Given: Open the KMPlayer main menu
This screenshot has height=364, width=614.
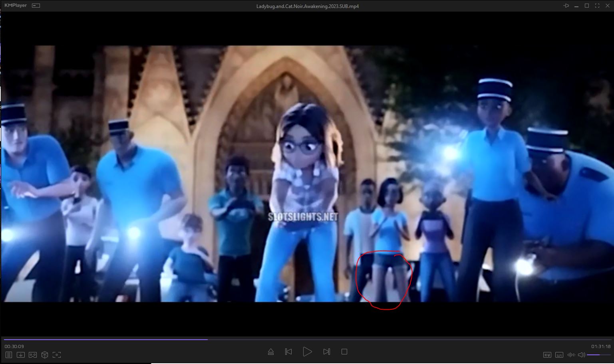Looking at the screenshot, I should tap(15, 6).
